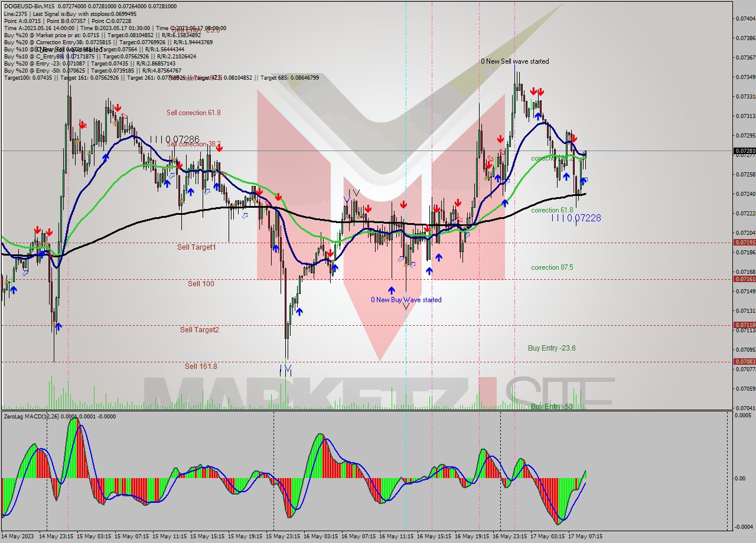This screenshot has height=543, width=756.
Task: Select the 'correction 61.8' green label
Action: point(552,210)
